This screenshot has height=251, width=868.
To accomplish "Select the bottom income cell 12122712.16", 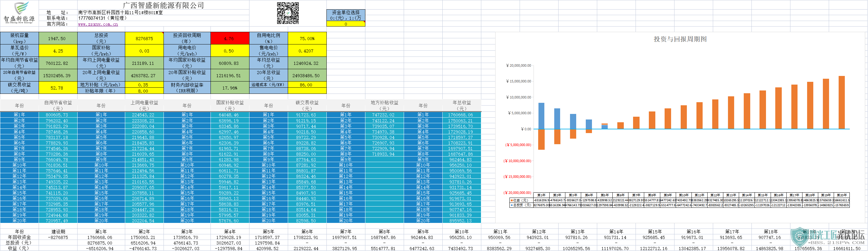I will coord(655,248).
